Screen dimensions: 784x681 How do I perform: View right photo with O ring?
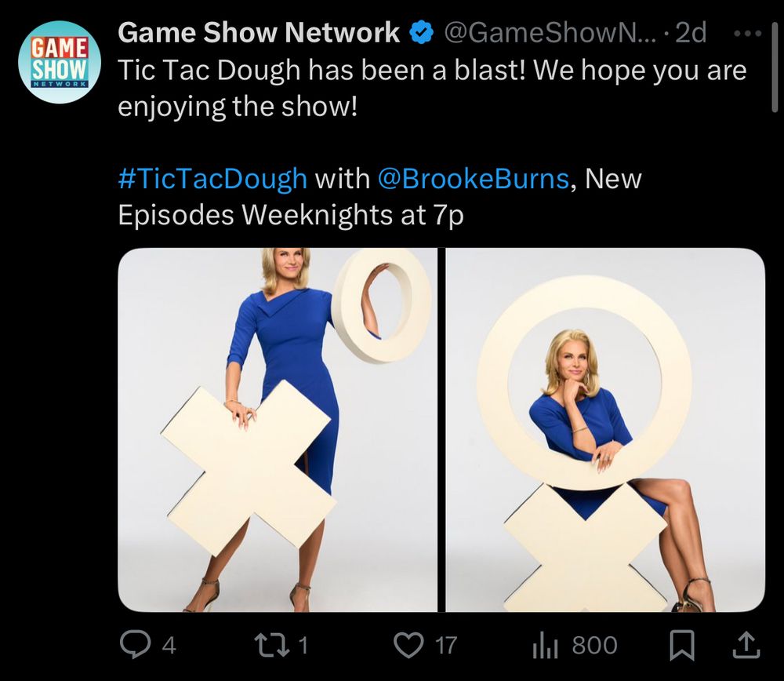click(x=605, y=430)
